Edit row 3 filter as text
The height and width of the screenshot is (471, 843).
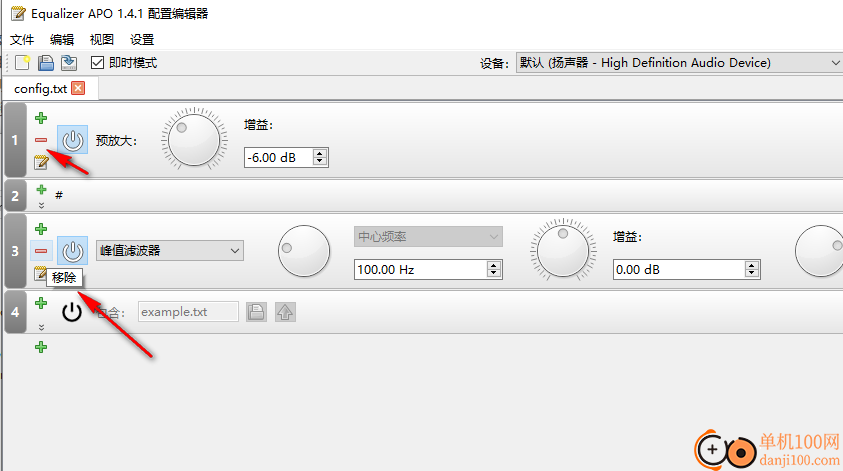tap(40, 273)
